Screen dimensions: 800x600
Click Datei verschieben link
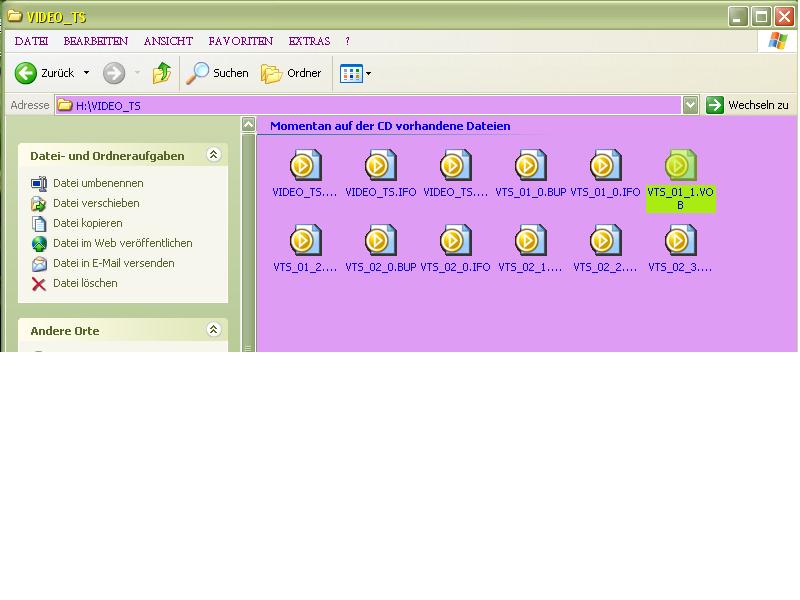pyautogui.click(x=96, y=203)
